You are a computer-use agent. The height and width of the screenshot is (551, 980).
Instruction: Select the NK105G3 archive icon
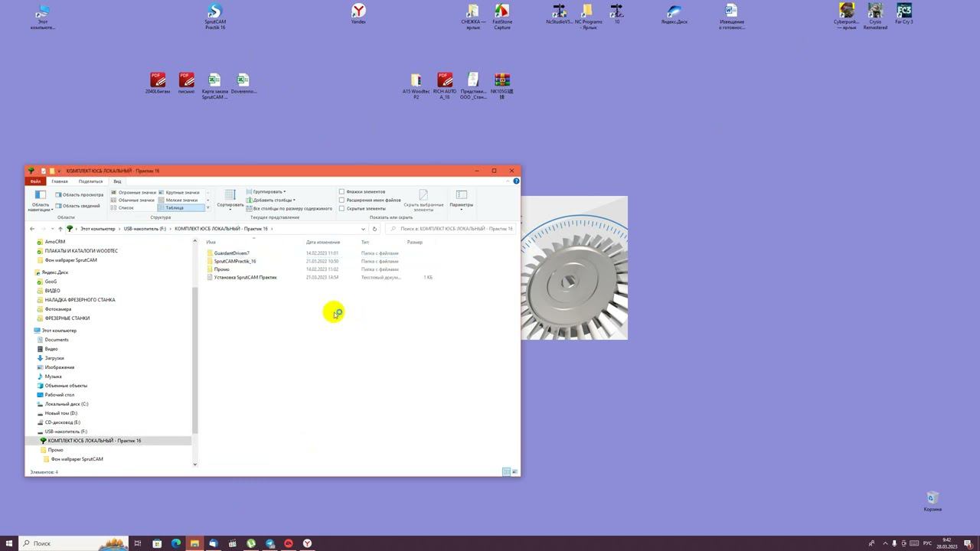pos(502,86)
